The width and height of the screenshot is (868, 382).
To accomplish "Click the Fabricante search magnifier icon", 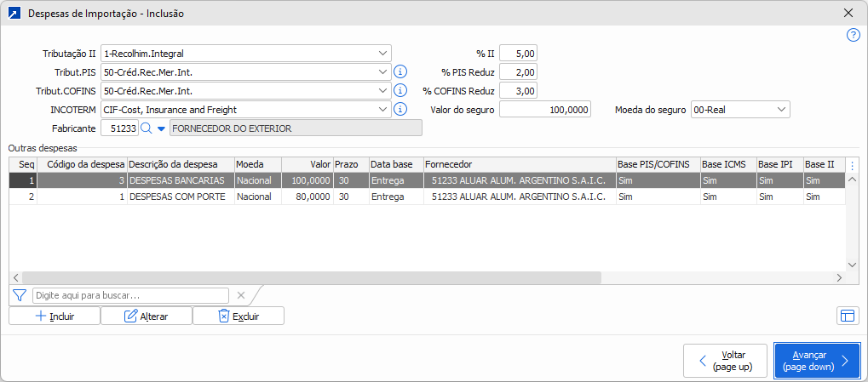I will tap(146, 128).
